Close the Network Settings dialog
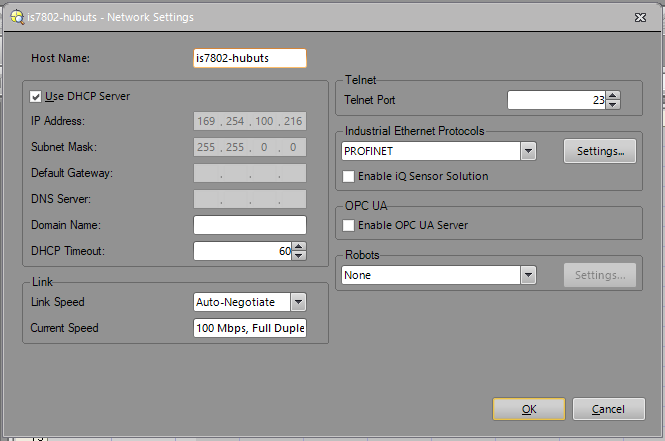Viewport: 665px width, 441px height. 640,17
